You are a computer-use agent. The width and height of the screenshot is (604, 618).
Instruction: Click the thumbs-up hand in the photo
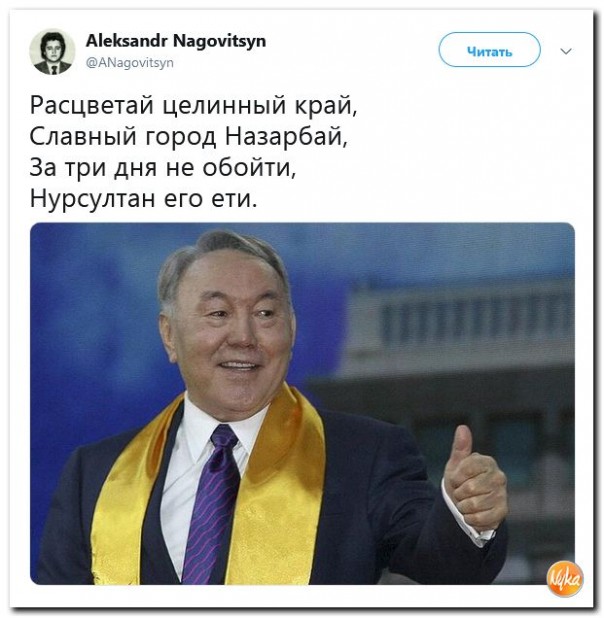click(x=473, y=481)
